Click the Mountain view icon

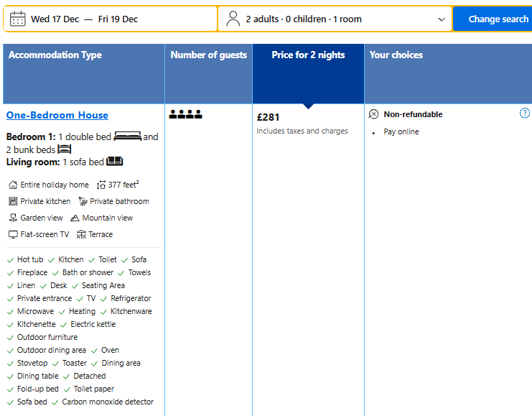click(75, 218)
